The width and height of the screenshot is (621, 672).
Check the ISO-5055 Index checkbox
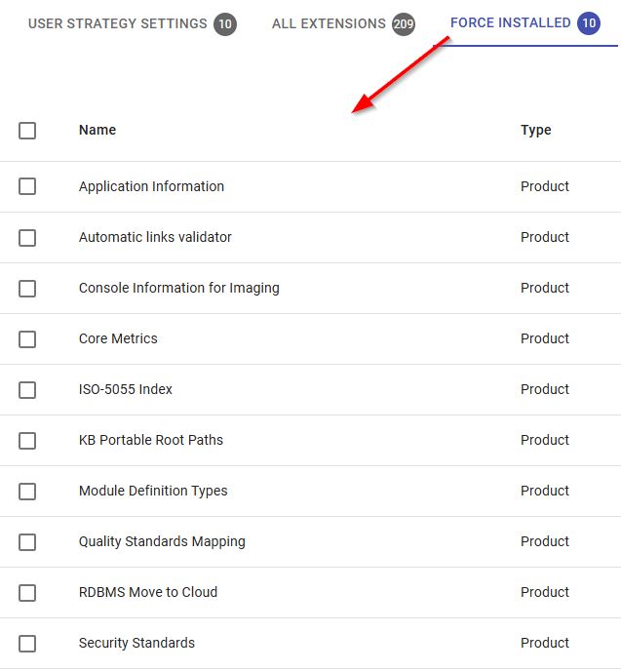coord(27,389)
